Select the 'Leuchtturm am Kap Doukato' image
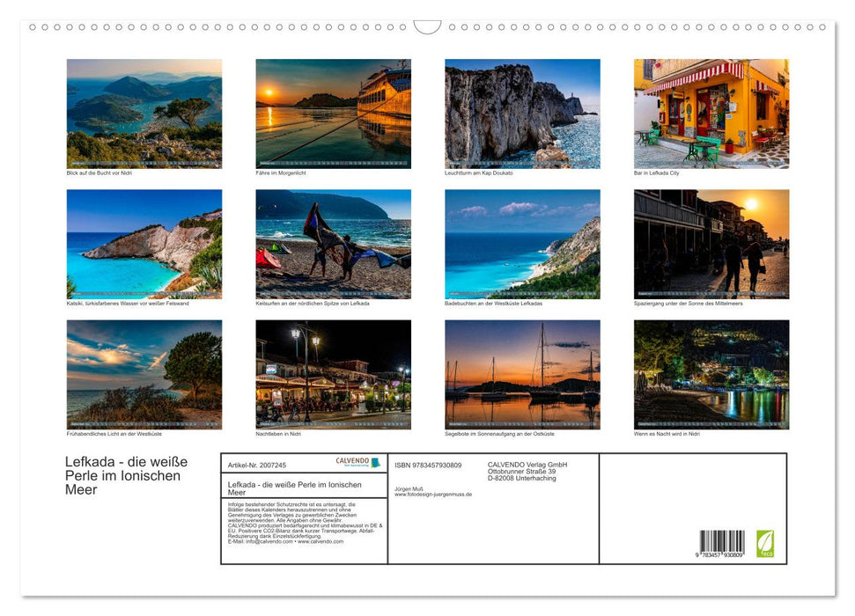 [x=521, y=113]
